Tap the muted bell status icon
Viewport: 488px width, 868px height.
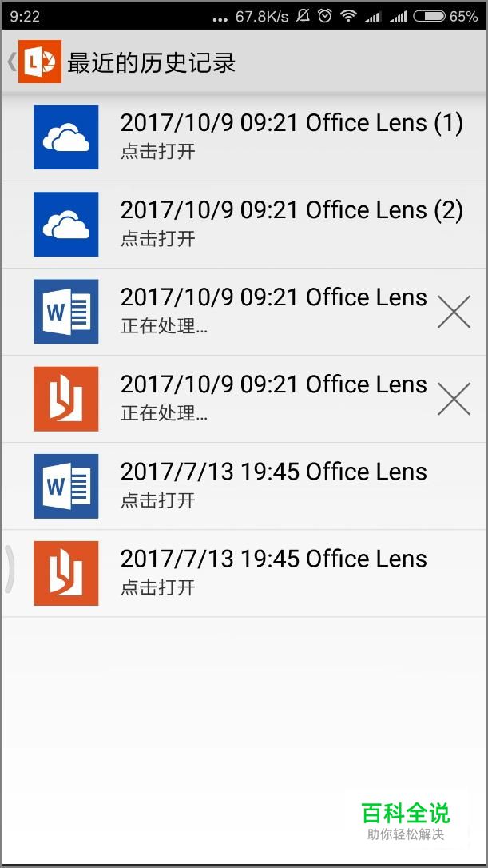tap(304, 16)
